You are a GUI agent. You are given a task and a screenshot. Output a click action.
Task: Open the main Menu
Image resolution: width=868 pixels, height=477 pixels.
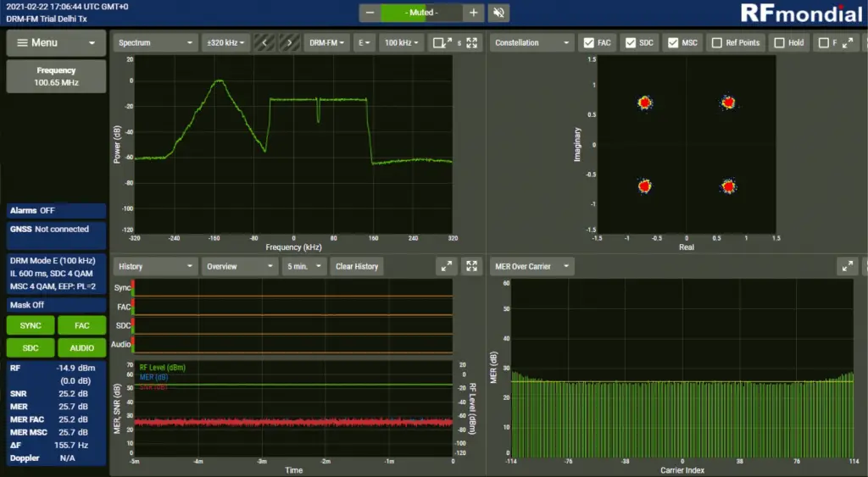(56, 42)
